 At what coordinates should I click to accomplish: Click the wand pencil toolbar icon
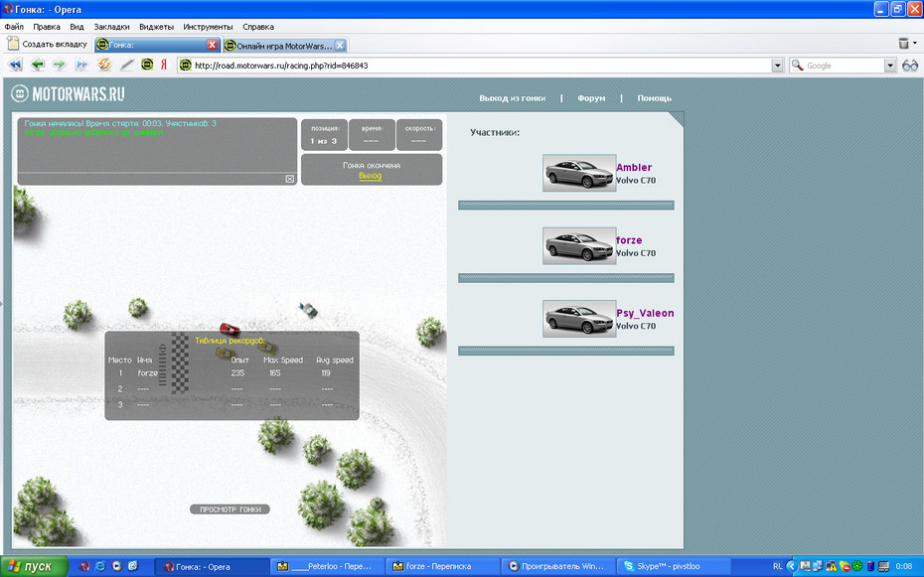click(x=127, y=65)
